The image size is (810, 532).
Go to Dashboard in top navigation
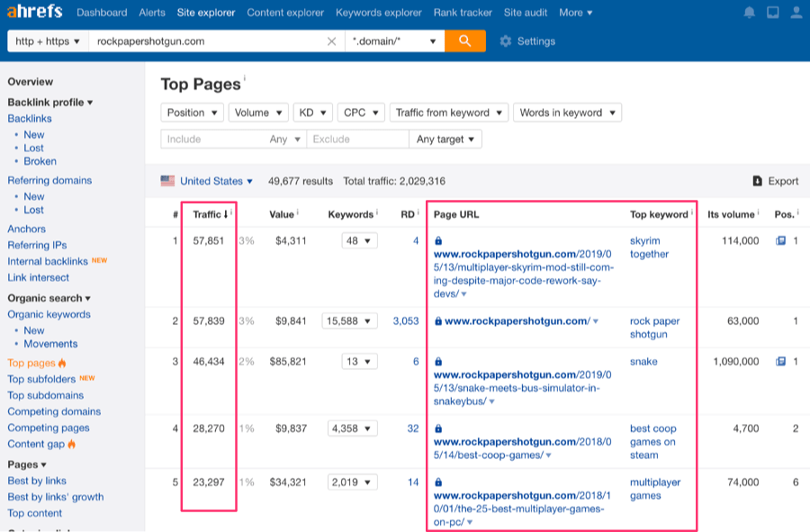point(102,13)
